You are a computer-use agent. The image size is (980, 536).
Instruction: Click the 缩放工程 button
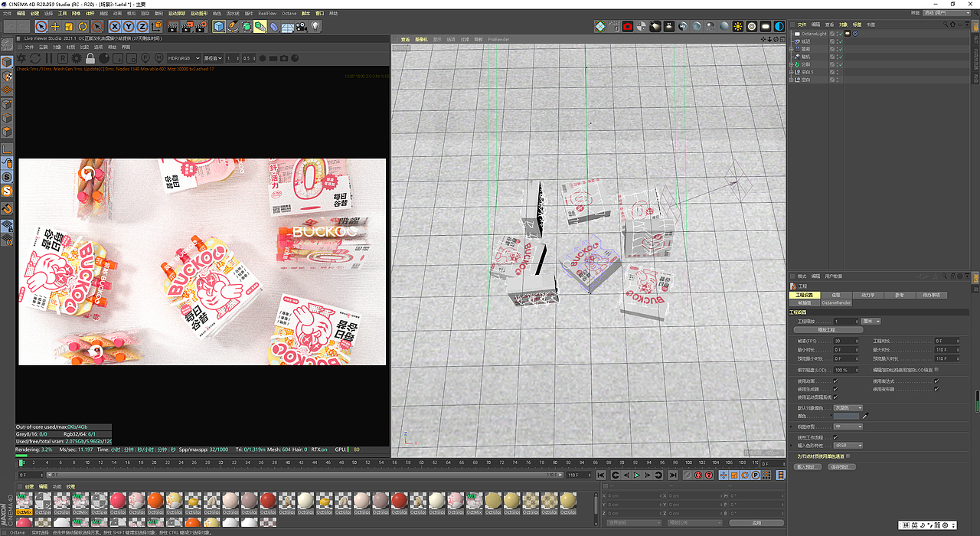[828, 330]
